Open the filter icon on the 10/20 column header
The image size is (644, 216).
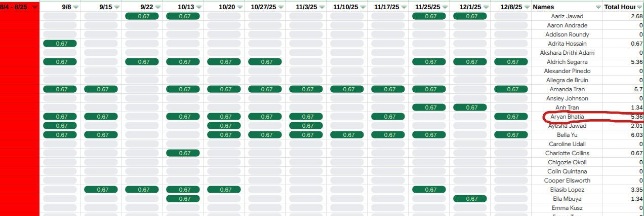coord(240,7)
